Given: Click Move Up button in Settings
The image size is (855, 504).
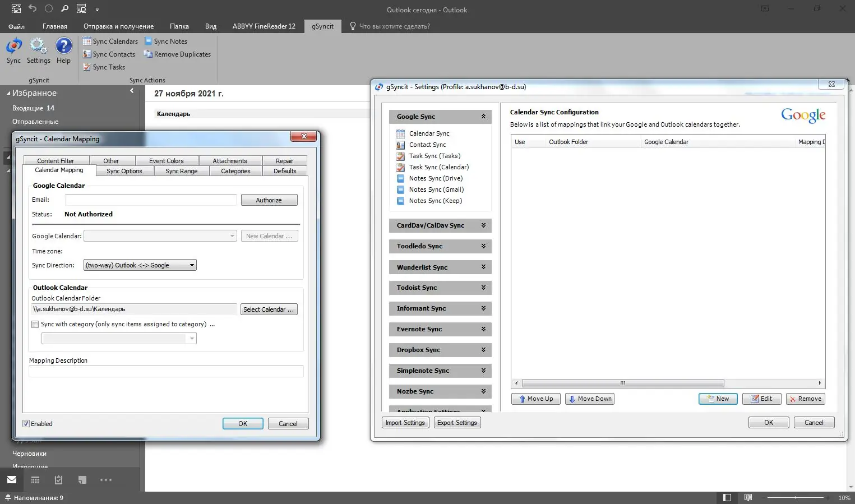Looking at the screenshot, I should pos(536,399).
